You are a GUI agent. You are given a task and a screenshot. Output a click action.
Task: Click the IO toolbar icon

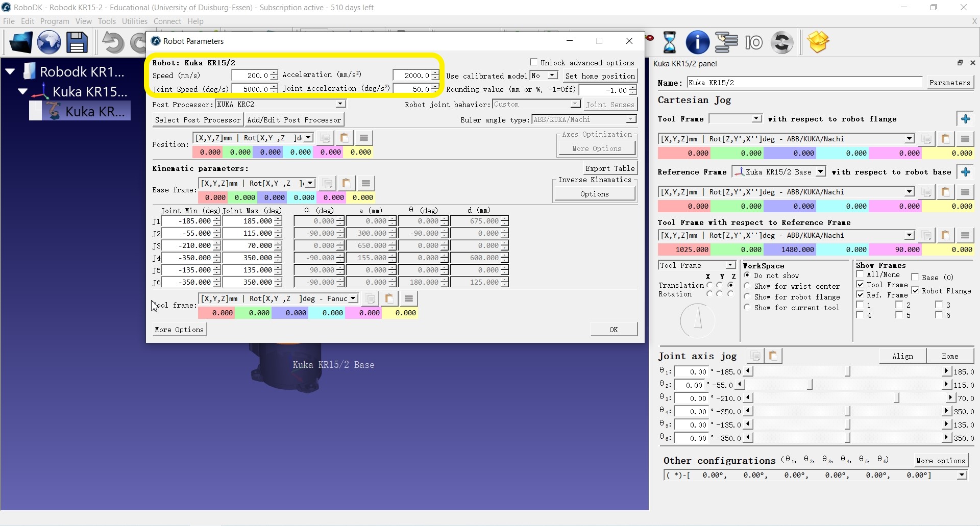pos(754,42)
